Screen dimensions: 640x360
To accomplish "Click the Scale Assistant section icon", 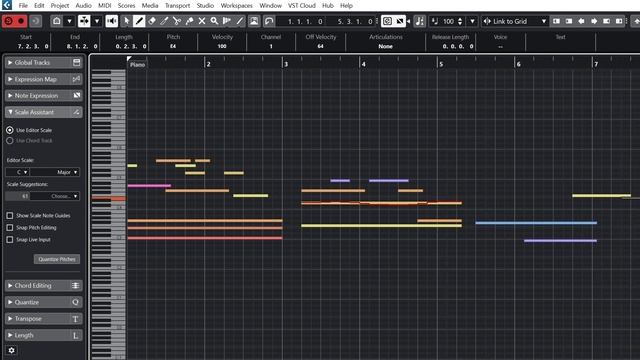I will 76,112.
